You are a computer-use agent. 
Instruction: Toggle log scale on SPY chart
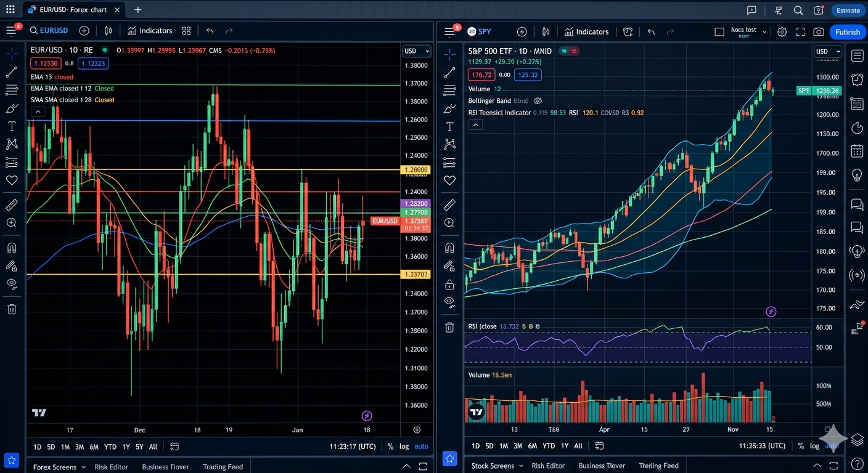pyautogui.click(x=815, y=446)
